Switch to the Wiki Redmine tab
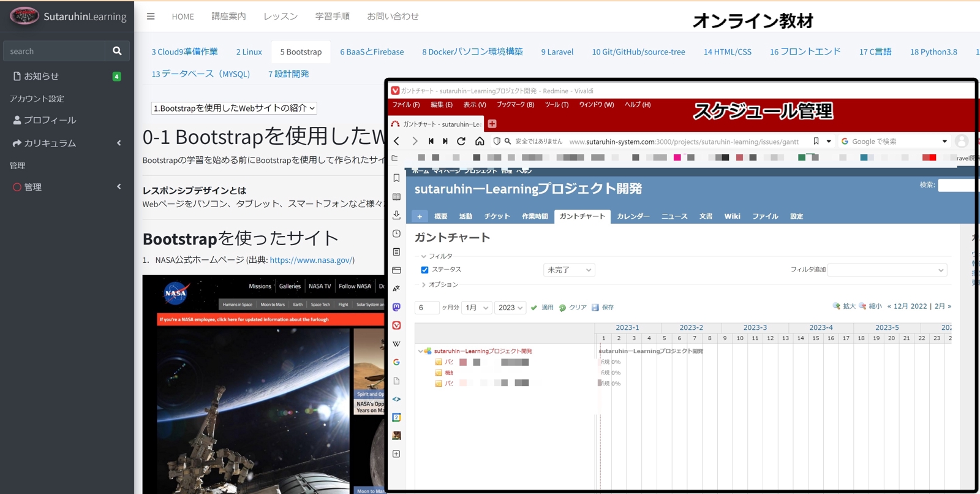The image size is (980, 494). tap(732, 216)
